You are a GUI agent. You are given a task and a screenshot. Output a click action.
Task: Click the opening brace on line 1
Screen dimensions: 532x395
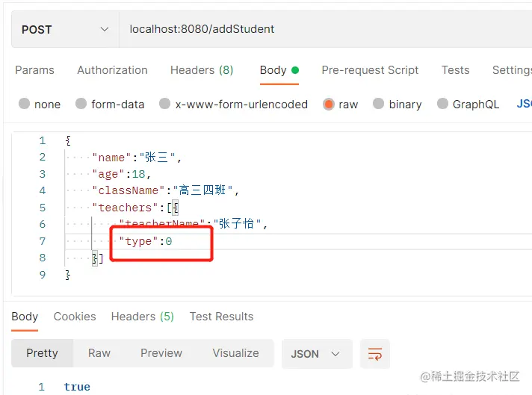[68, 140]
